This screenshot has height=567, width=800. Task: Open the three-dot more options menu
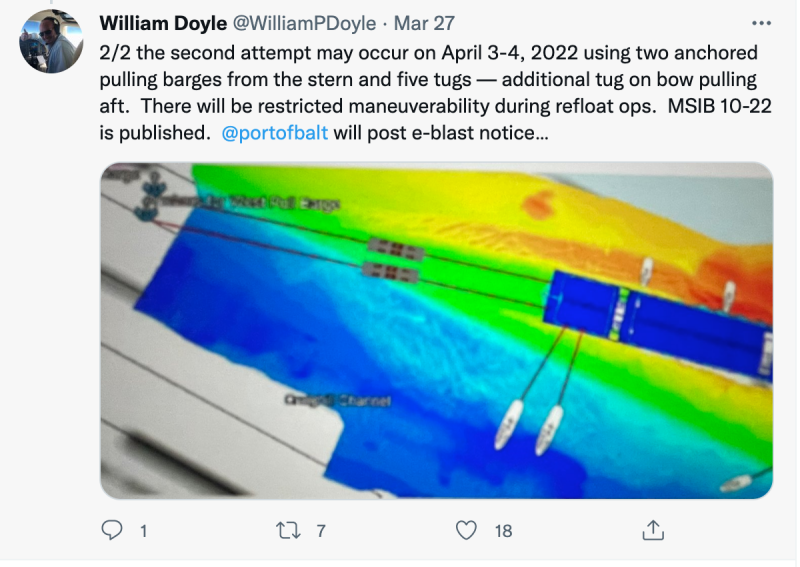coord(761,23)
